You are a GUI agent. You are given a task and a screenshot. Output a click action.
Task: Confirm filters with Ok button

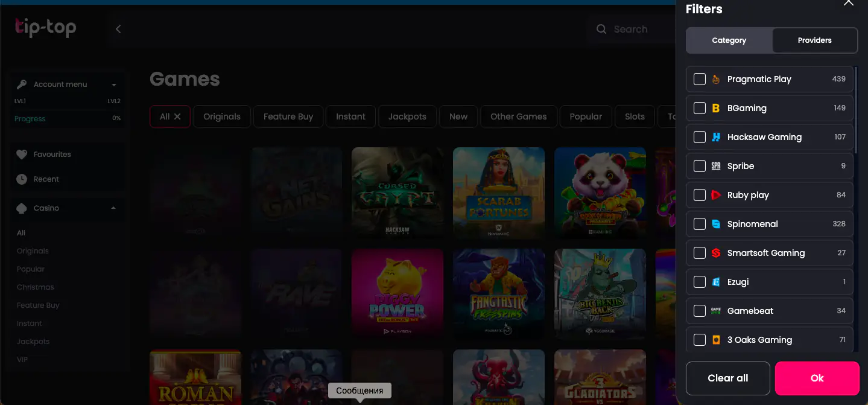(x=817, y=378)
